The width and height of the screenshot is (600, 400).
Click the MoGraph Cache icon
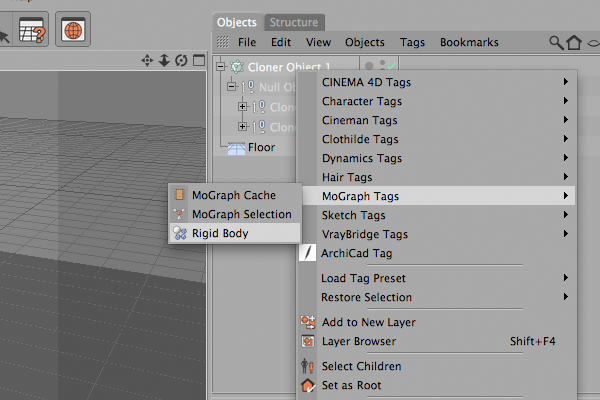[x=179, y=195]
